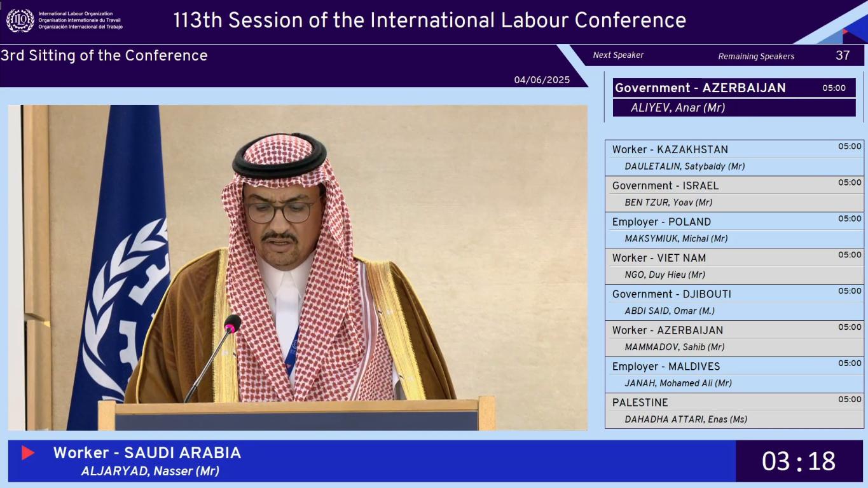Select Worker - KAZAKHSTAN speaker entry
This screenshot has height=488, width=868.
coord(734,158)
